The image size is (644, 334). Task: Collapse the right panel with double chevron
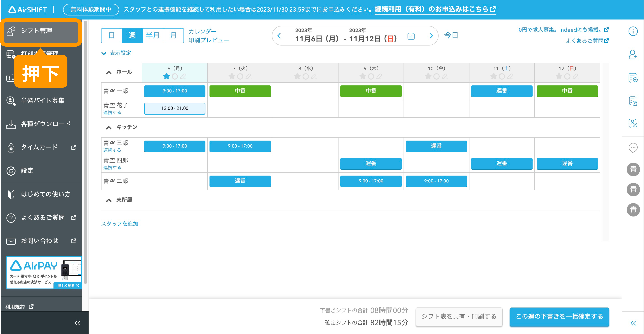coord(633,323)
